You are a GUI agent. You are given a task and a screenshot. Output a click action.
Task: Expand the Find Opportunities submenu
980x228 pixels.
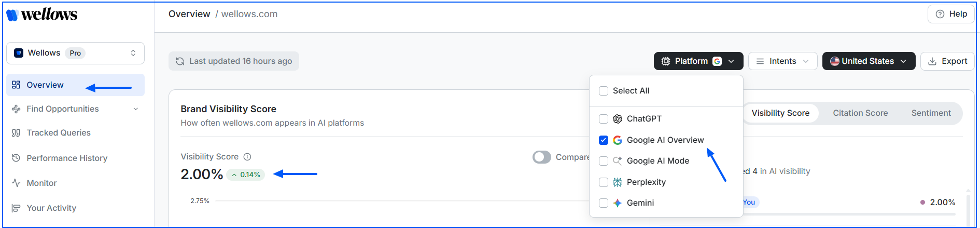pos(136,109)
